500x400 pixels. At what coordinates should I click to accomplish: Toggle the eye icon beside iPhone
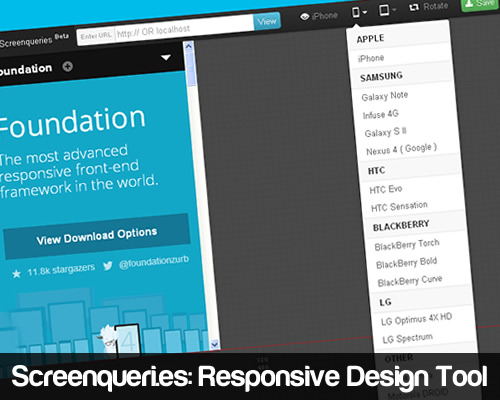click(x=304, y=16)
